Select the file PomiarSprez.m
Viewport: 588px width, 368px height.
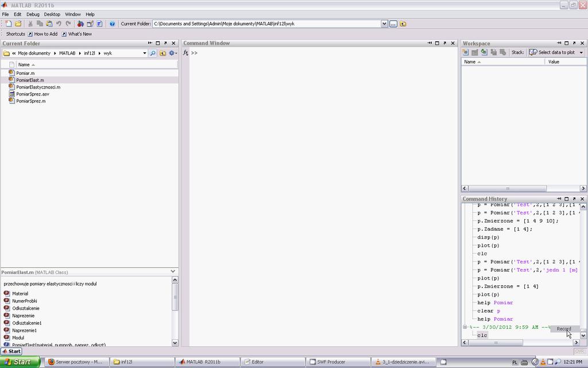pos(31,101)
